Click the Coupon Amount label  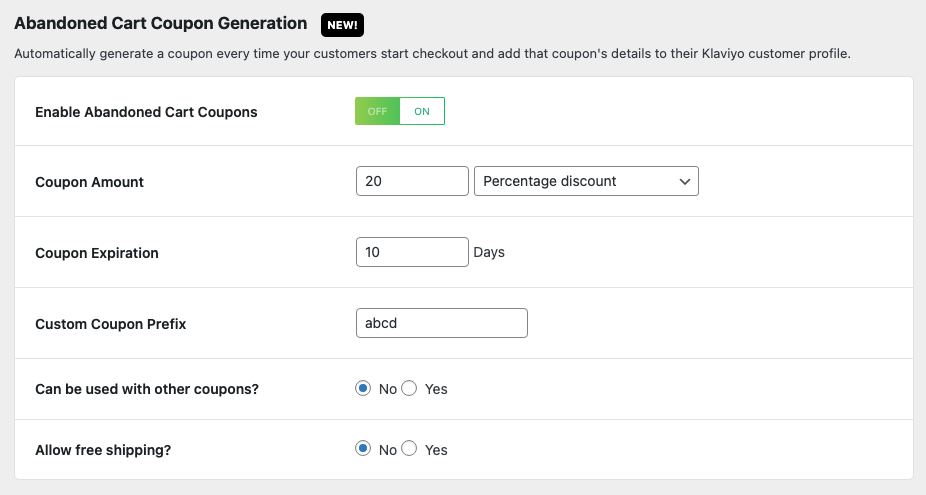[90, 182]
